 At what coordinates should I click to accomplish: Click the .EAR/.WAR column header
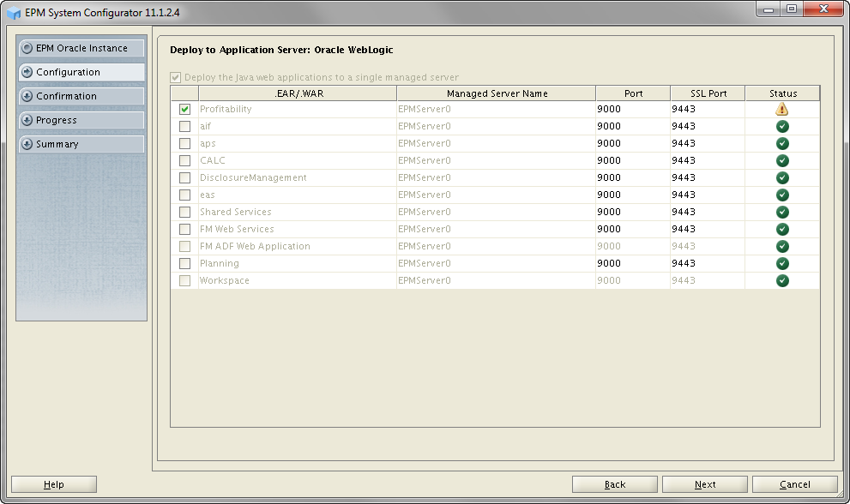coord(298,93)
